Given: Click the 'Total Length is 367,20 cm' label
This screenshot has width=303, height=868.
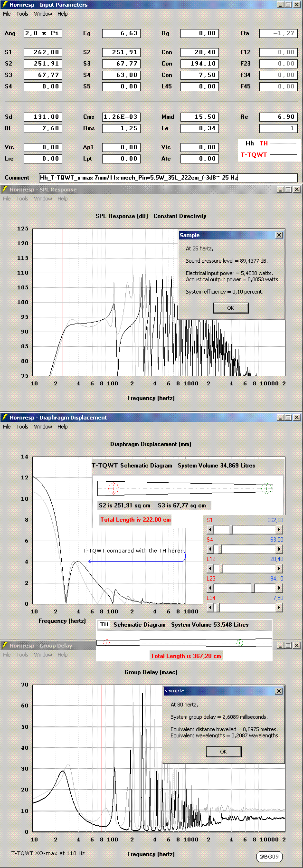Looking at the screenshot, I should coord(186,656).
